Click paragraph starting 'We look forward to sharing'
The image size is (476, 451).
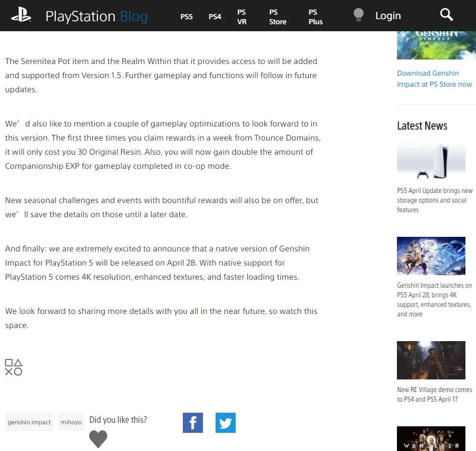[x=161, y=318]
